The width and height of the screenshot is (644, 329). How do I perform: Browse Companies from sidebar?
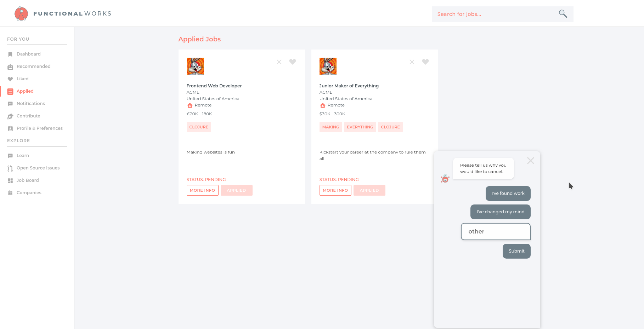(29, 193)
